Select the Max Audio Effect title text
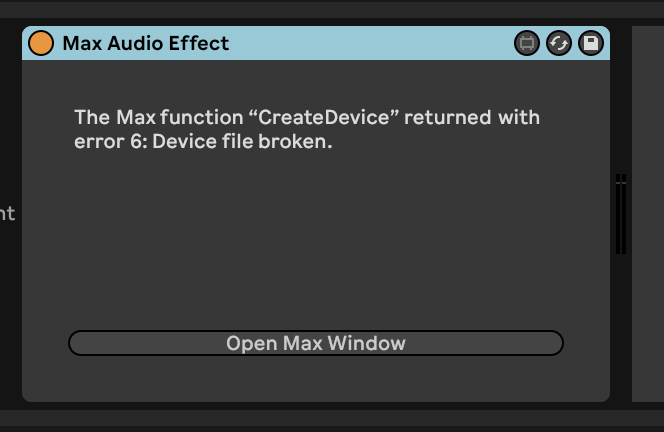This screenshot has width=664, height=432. click(x=146, y=43)
